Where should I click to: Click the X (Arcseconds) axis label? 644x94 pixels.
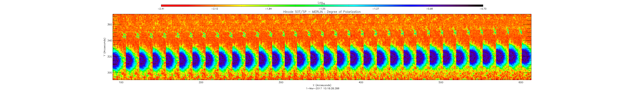coord(322,85)
